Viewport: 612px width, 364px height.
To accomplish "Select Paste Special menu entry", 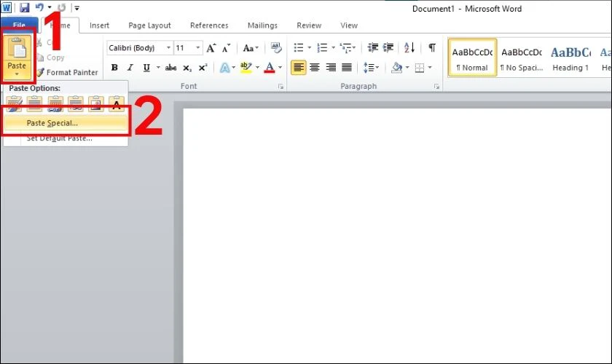I will (x=66, y=123).
